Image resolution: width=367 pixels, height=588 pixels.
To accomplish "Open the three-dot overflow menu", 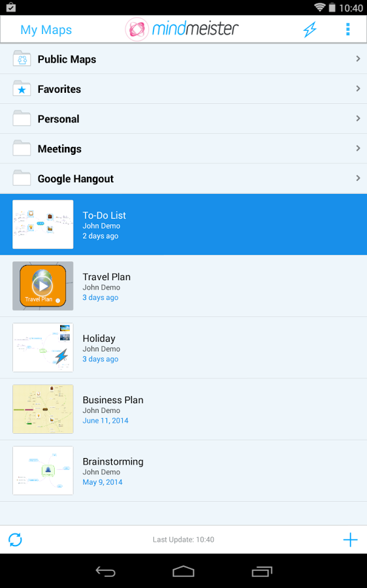I will pyautogui.click(x=348, y=29).
